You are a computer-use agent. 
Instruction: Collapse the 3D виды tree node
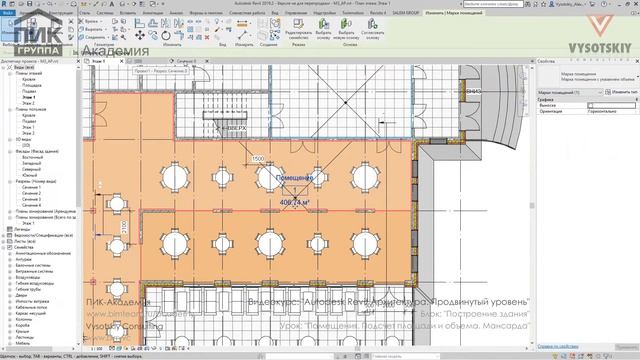tap(10, 140)
